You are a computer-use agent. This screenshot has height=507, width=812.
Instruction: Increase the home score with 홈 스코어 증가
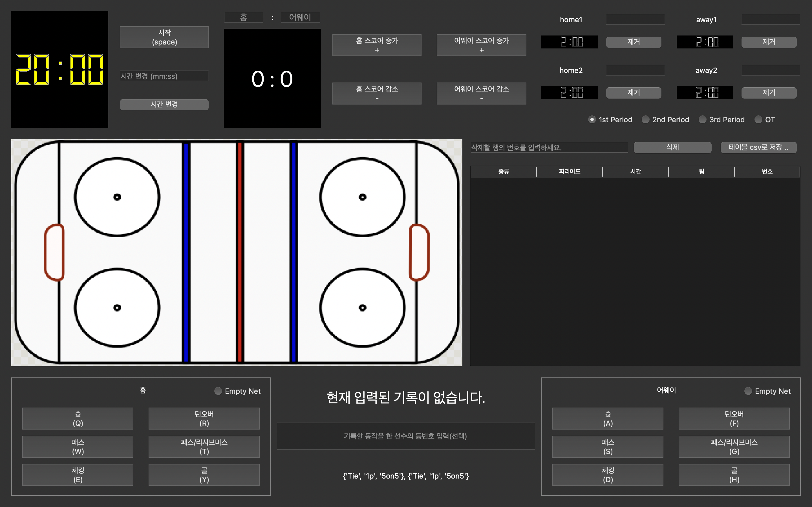click(376, 45)
